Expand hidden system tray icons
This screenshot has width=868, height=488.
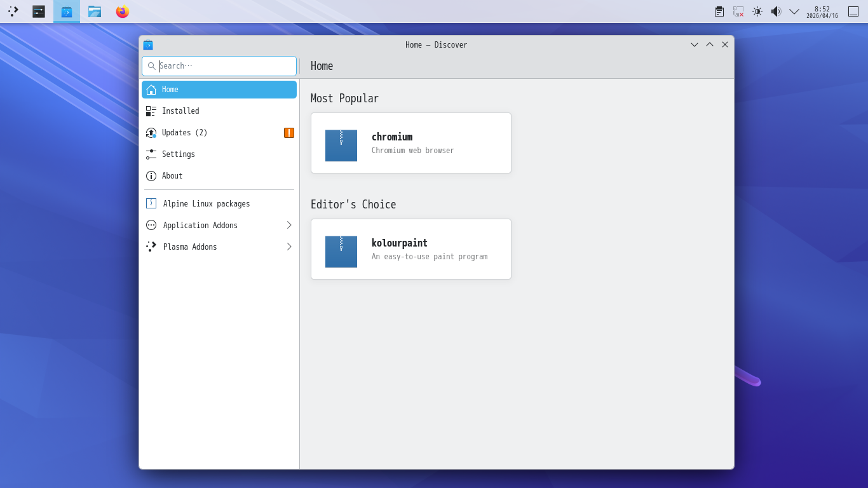click(x=794, y=11)
